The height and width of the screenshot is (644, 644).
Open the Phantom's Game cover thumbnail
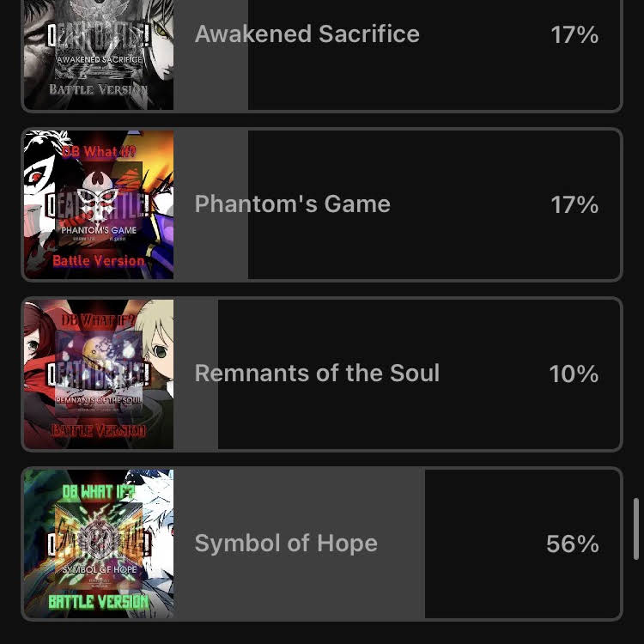(99, 204)
